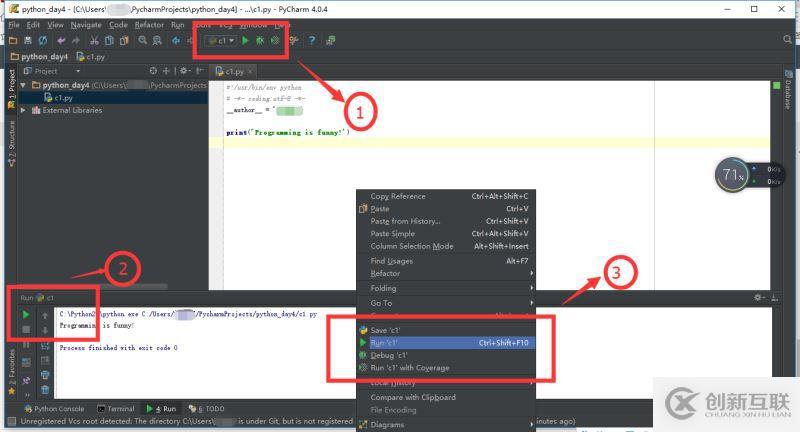Click the Cut scissors icon

coord(94,40)
